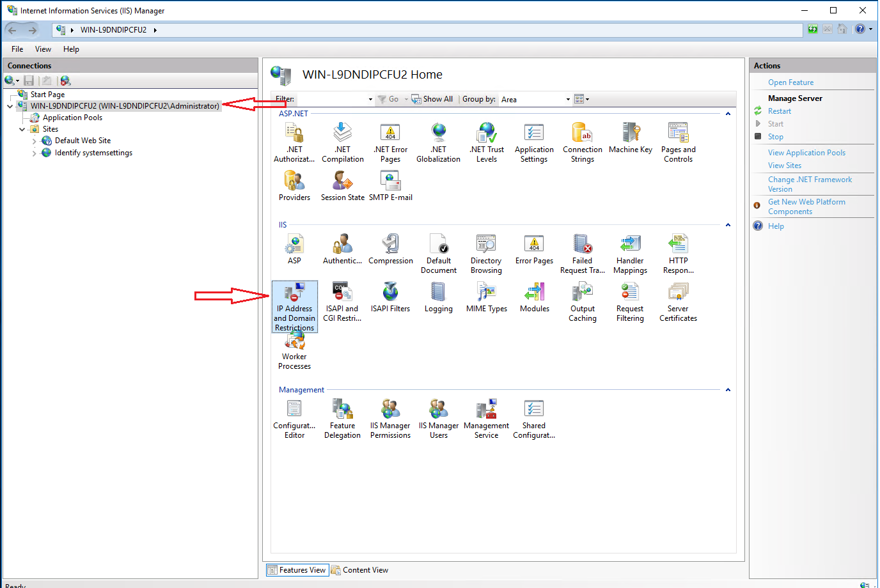Image resolution: width=880 pixels, height=588 pixels.
Task: Expand Default Web Site node
Action: [x=34, y=141]
